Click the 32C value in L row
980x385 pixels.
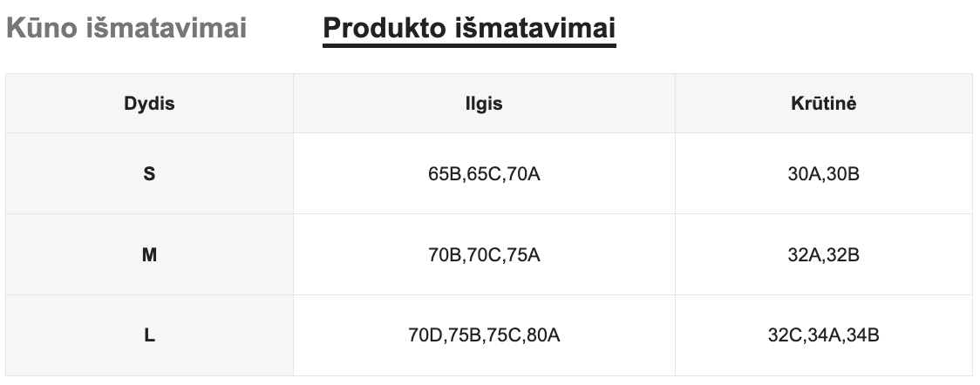click(784, 335)
